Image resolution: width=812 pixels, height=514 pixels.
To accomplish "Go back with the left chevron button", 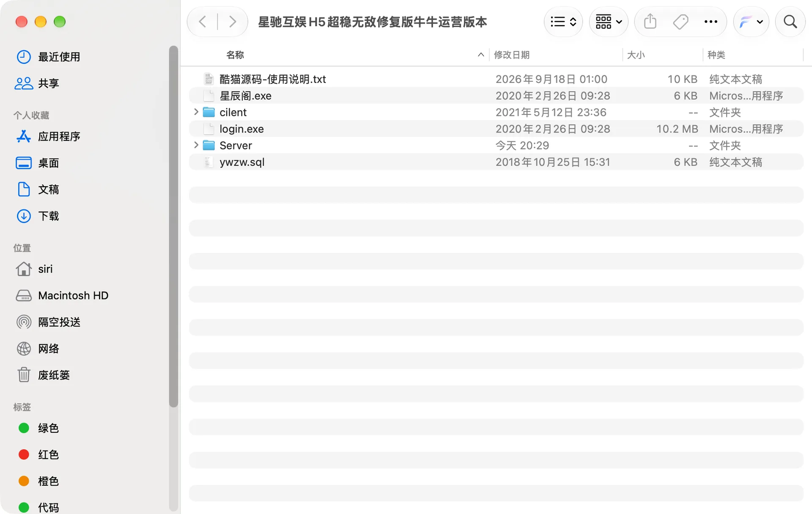I will pos(203,22).
